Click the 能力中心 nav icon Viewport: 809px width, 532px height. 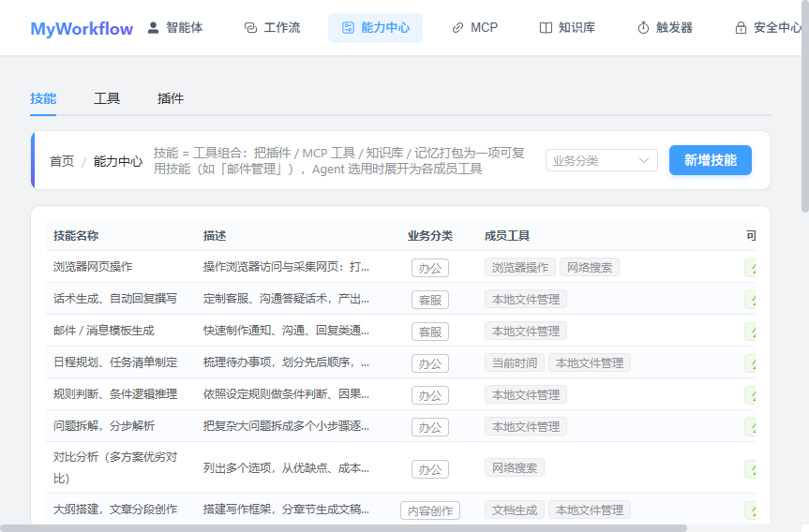tap(349, 28)
